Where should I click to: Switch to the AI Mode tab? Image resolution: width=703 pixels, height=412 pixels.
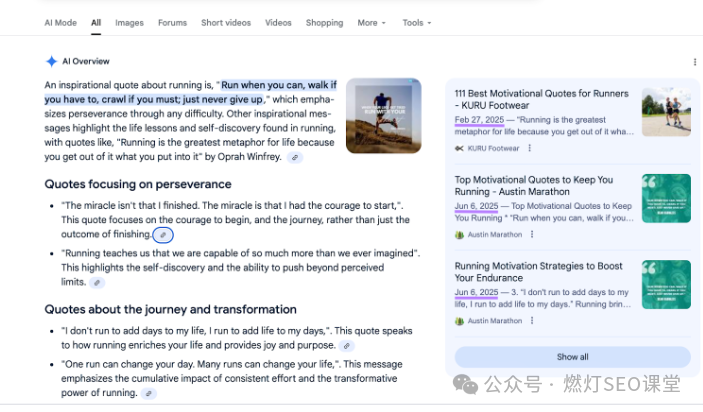tap(60, 23)
